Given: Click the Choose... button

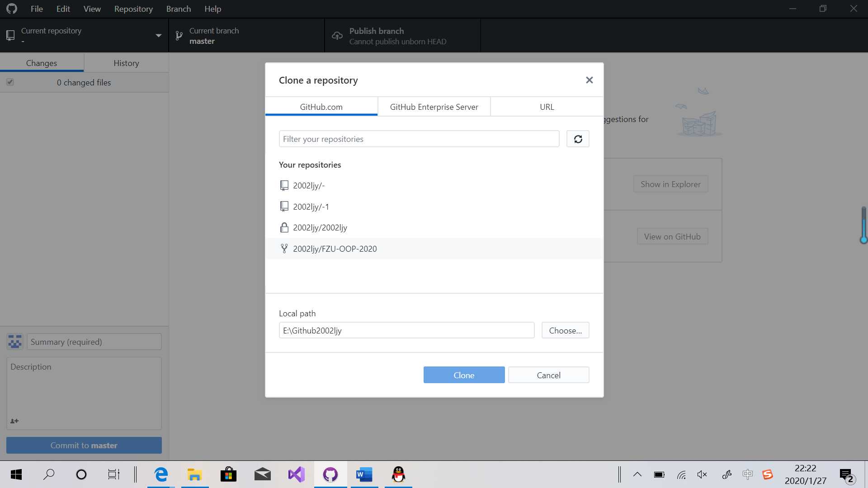Looking at the screenshot, I should coord(565,330).
